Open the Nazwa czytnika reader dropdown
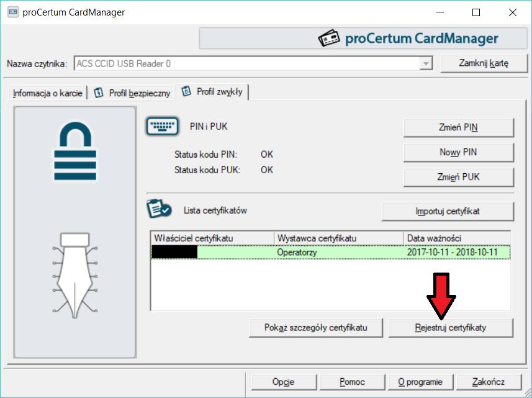 425,63
